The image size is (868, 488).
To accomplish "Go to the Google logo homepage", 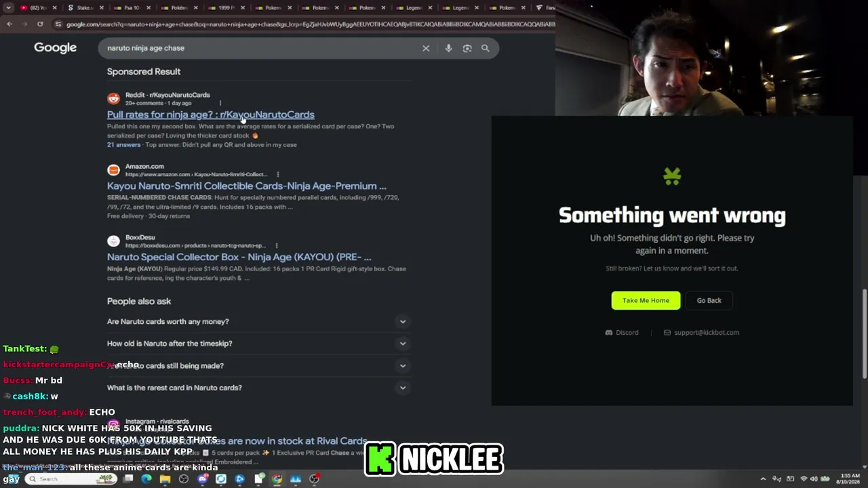I will pyautogui.click(x=56, y=47).
